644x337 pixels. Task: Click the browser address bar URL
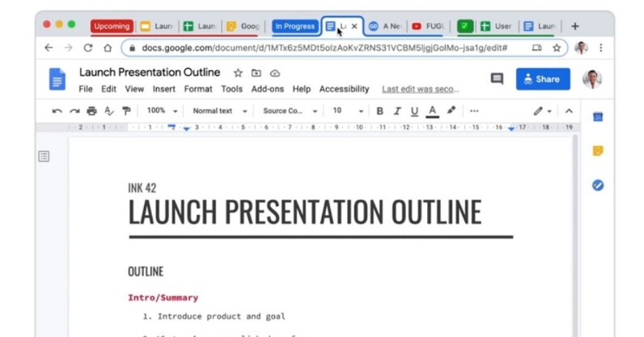coord(324,48)
